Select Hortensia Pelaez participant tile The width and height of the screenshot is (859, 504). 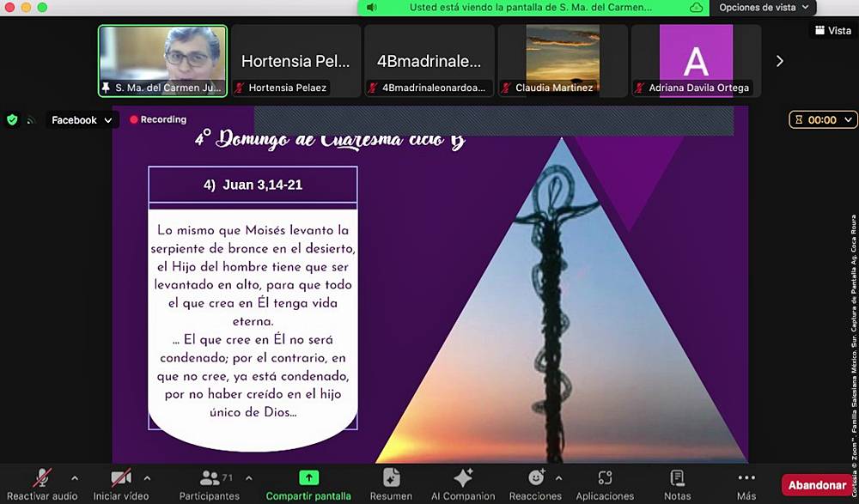coord(295,61)
